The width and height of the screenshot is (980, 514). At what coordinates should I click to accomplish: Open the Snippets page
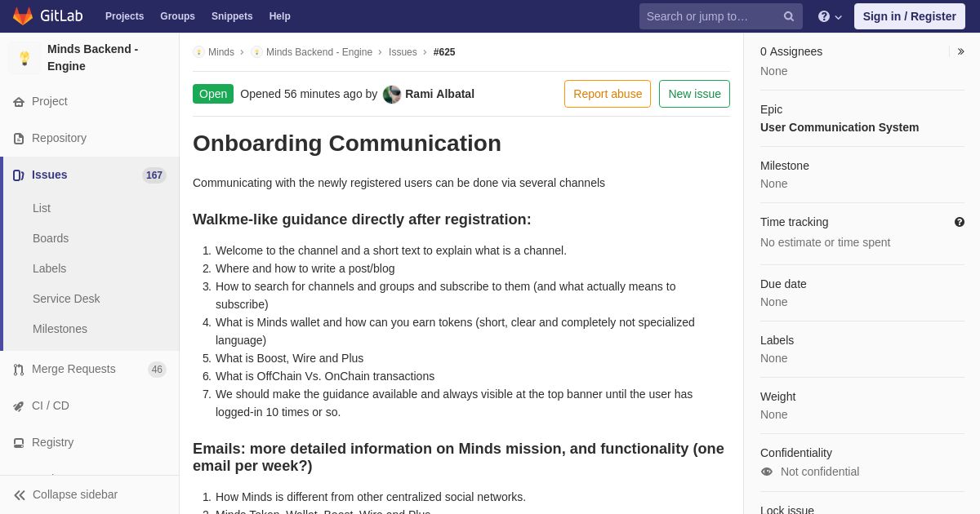(x=232, y=16)
